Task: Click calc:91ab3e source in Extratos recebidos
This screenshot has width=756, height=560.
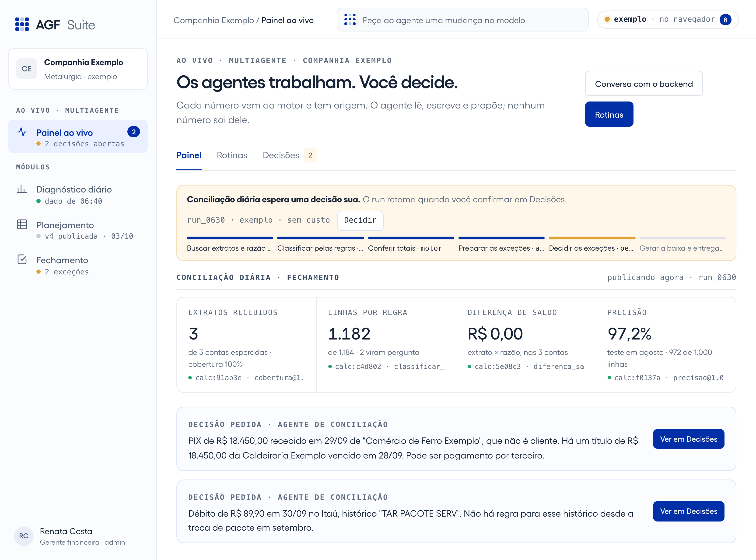Action: 246,378
